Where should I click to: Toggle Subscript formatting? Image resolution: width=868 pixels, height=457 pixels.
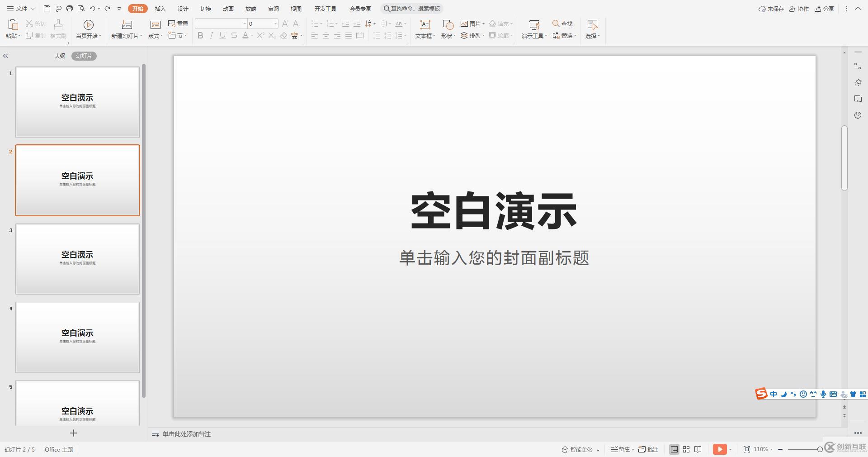pyautogui.click(x=272, y=35)
